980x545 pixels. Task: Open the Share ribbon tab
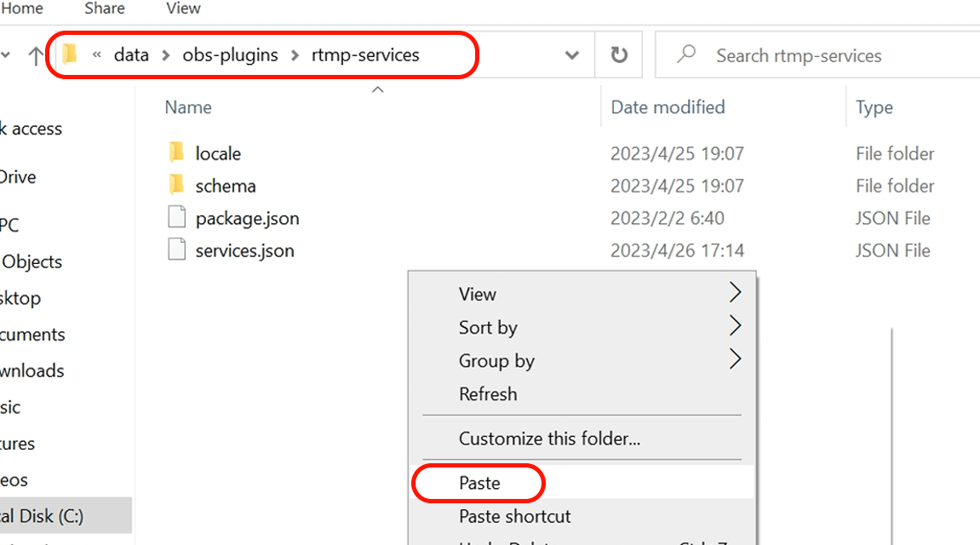coord(103,9)
